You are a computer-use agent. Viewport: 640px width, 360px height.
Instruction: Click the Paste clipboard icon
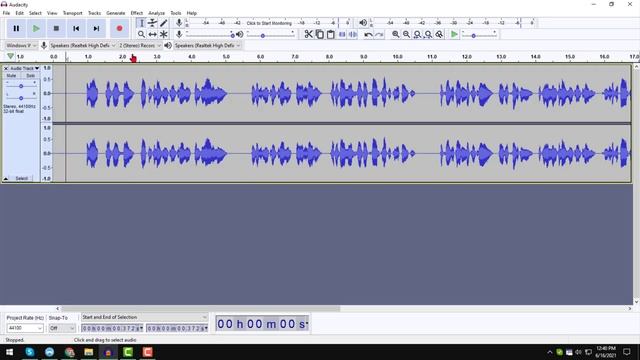coord(331,34)
